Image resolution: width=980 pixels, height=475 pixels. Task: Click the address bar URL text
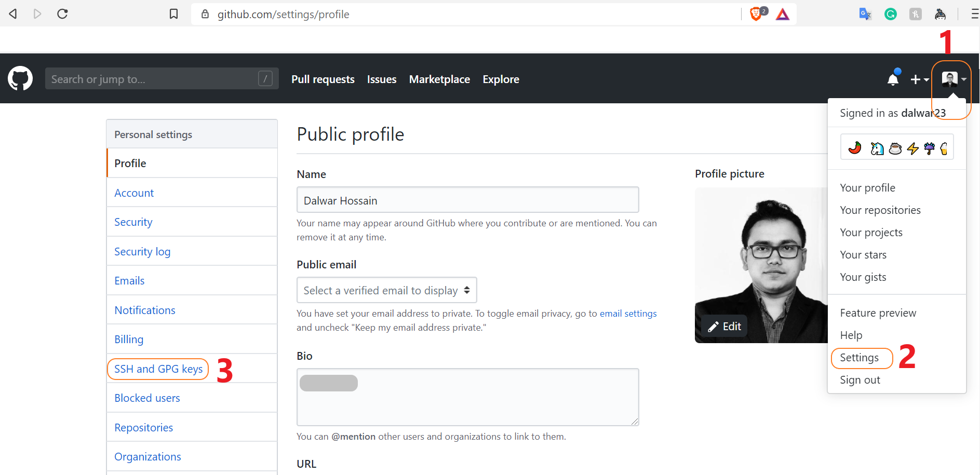(x=283, y=15)
